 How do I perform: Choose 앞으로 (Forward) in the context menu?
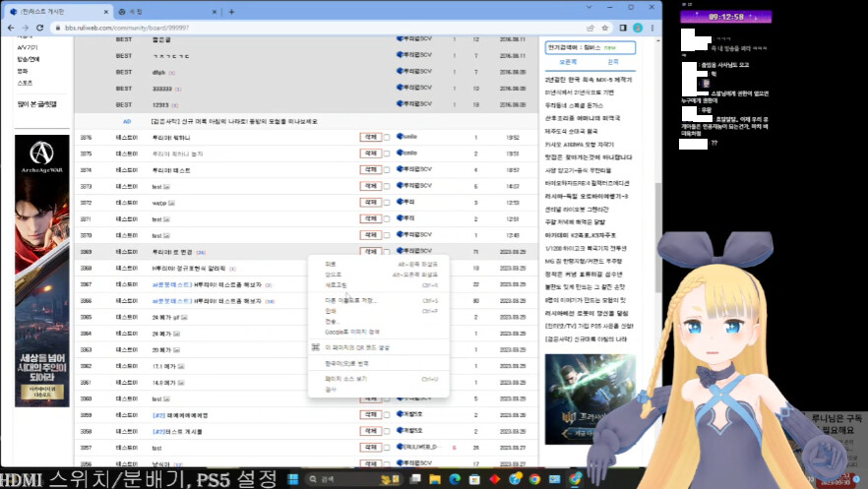(x=379, y=275)
